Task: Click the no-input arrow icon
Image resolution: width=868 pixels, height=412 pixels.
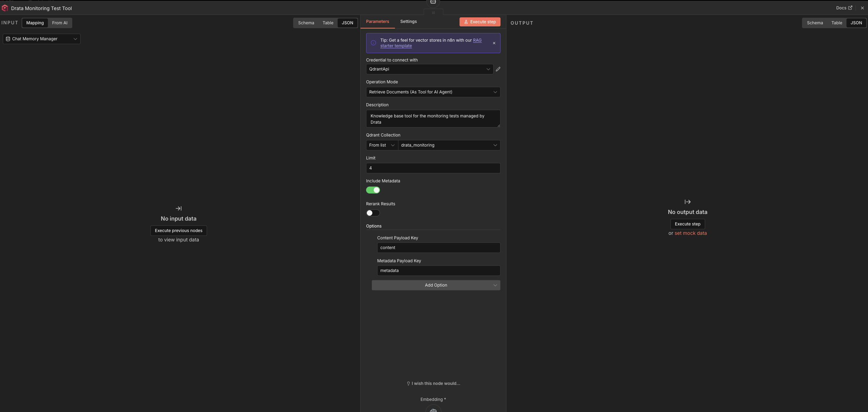Action: point(179,208)
